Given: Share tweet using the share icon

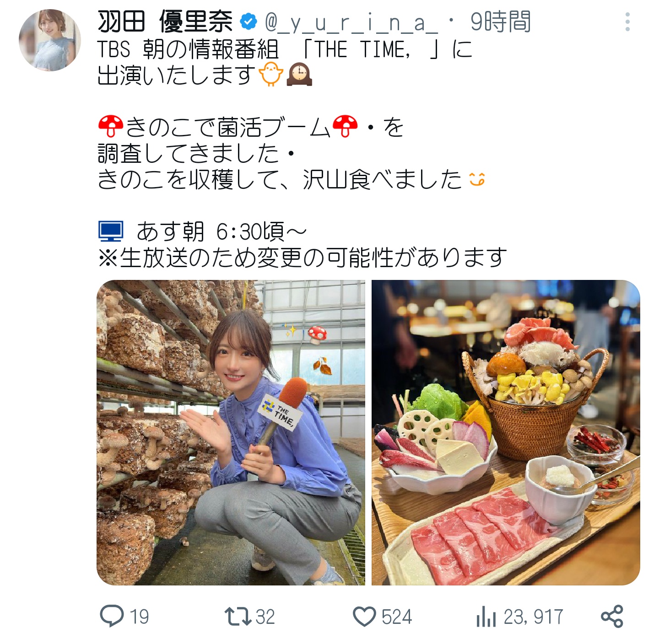Looking at the screenshot, I should tap(612, 616).
